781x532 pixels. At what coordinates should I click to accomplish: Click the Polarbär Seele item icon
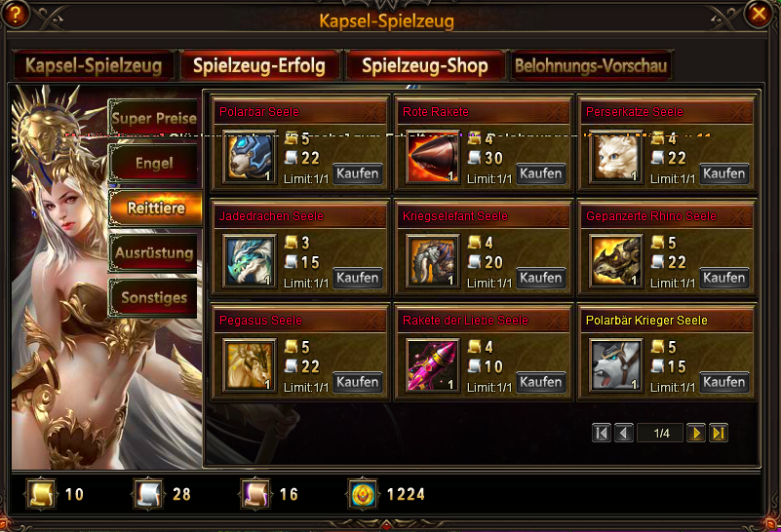click(250, 157)
